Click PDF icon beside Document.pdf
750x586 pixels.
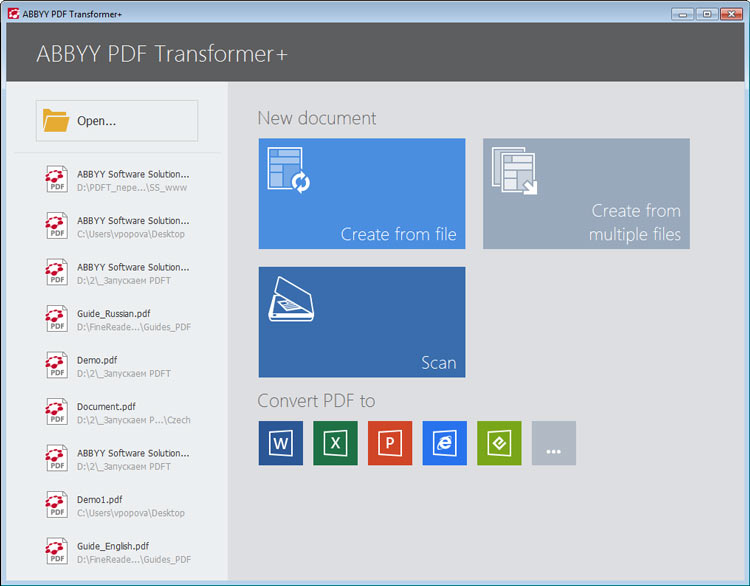[x=56, y=411]
